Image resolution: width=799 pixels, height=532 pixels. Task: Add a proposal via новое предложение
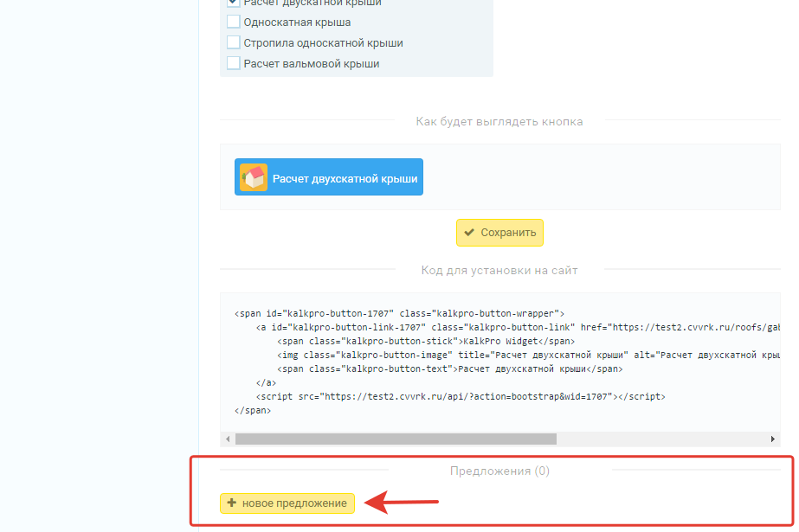[287, 503]
